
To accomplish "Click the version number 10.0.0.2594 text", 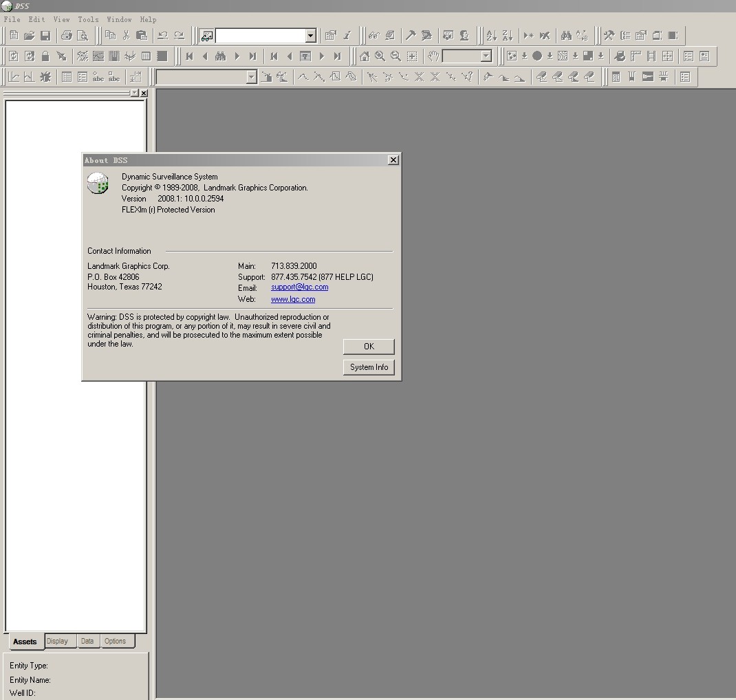I will point(204,199).
